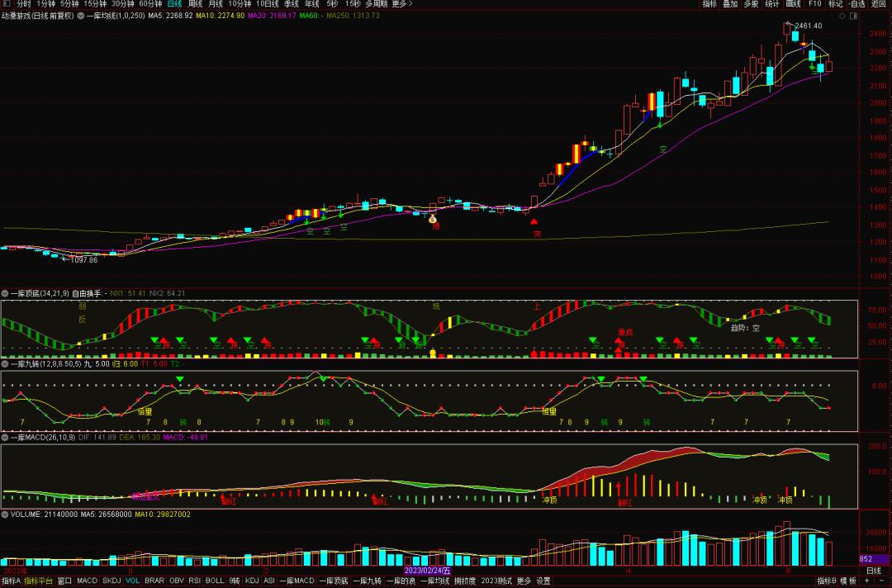Open 多周期 multi-period view

(x=376, y=3)
